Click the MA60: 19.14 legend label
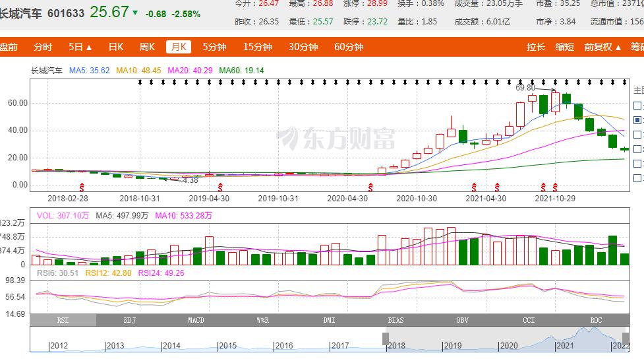The height and width of the screenshot is (361, 644). [x=241, y=71]
